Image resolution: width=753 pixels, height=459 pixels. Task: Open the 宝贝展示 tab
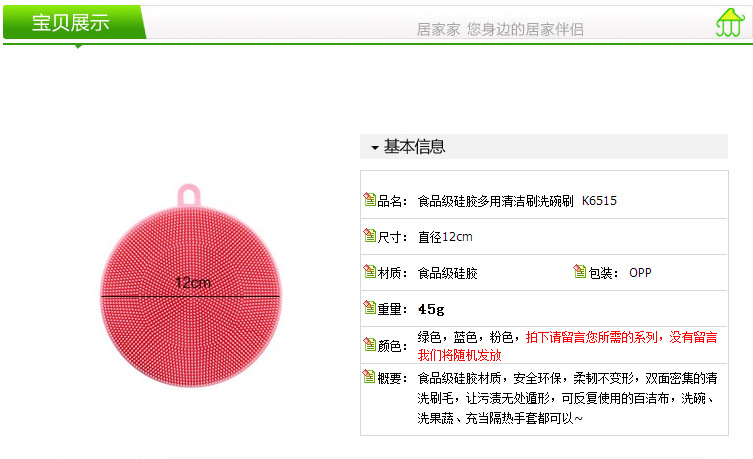[x=73, y=22]
